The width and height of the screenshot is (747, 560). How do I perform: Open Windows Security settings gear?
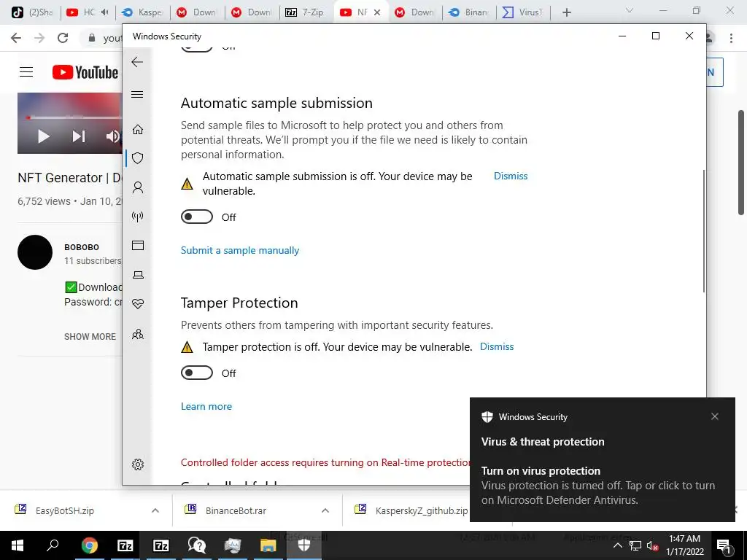[x=138, y=464]
